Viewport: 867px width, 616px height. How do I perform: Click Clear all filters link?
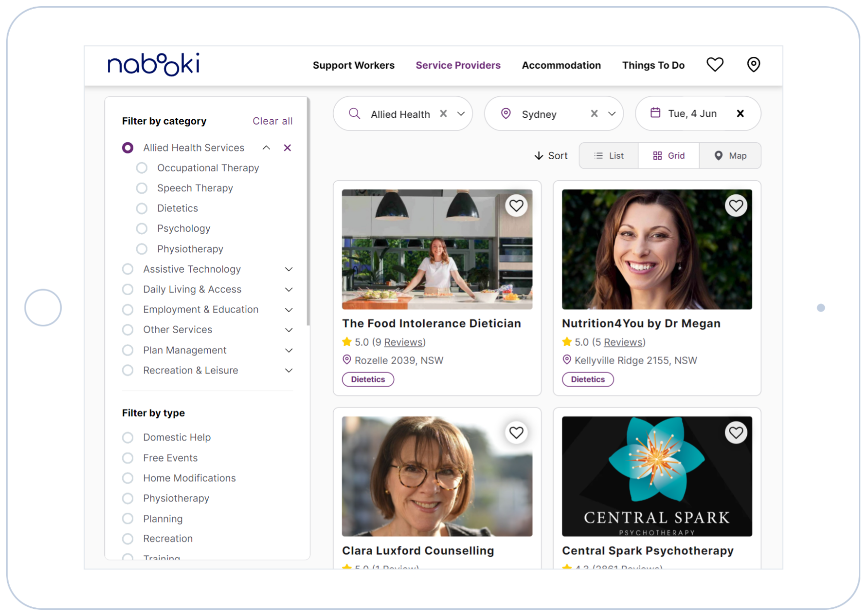pyautogui.click(x=273, y=121)
